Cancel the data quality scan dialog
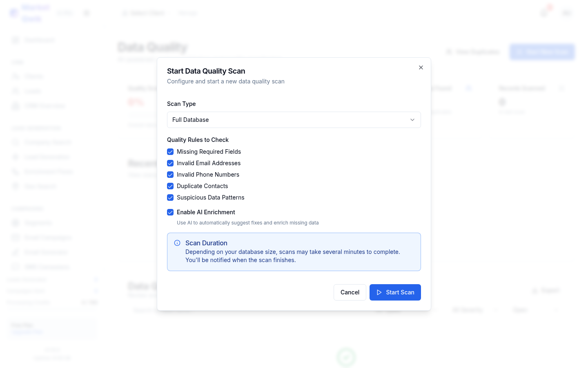This screenshot has height=368, width=588. [x=350, y=292]
